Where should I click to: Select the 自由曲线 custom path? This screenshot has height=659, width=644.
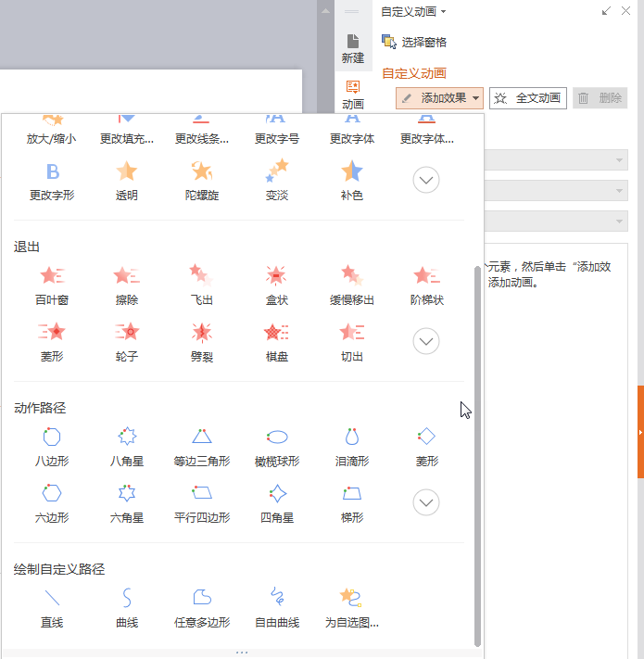coord(276,606)
